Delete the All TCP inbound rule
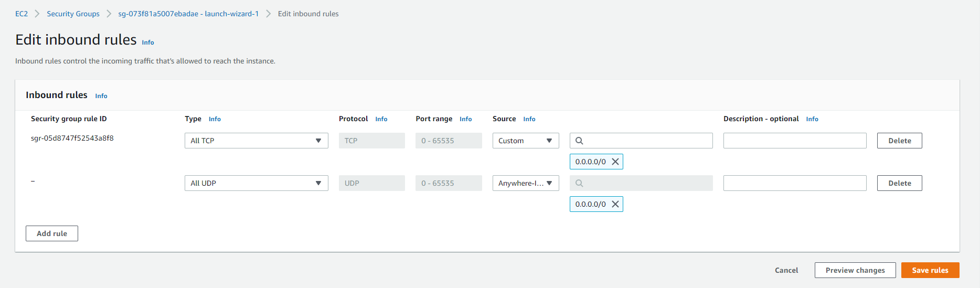Image resolution: width=980 pixels, height=288 pixels. click(x=899, y=141)
